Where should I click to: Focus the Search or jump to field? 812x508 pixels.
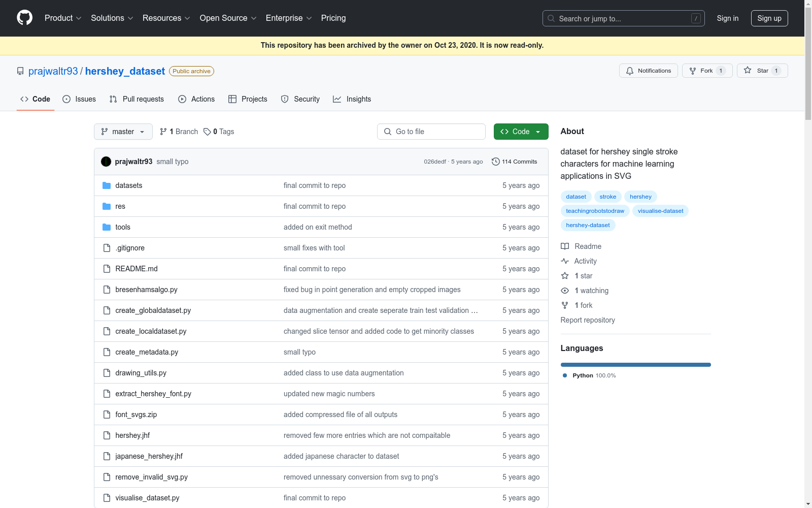click(624, 18)
